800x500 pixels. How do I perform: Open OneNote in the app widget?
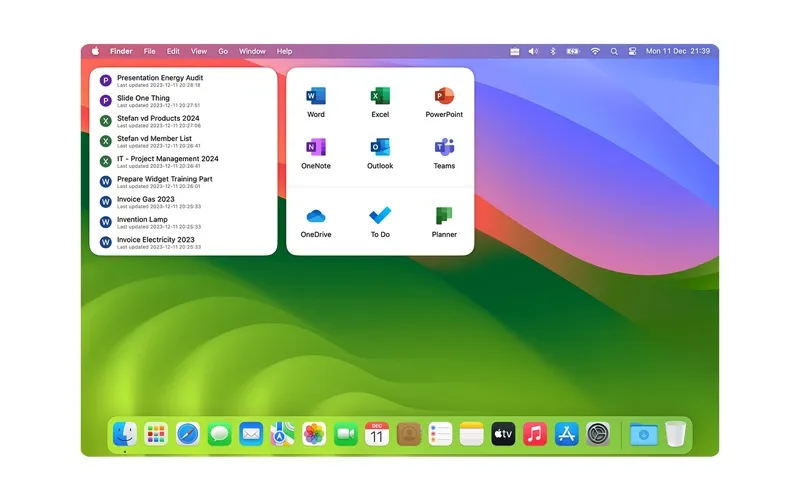point(316,154)
